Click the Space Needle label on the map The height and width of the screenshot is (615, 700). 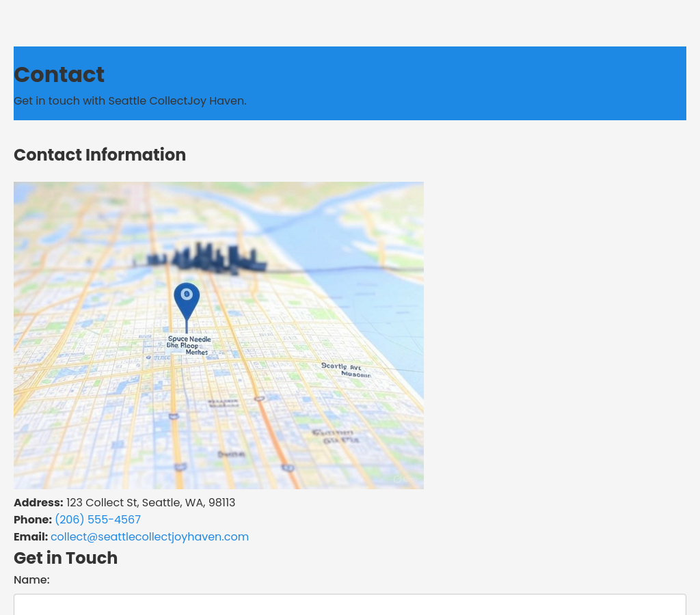tap(189, 339)
